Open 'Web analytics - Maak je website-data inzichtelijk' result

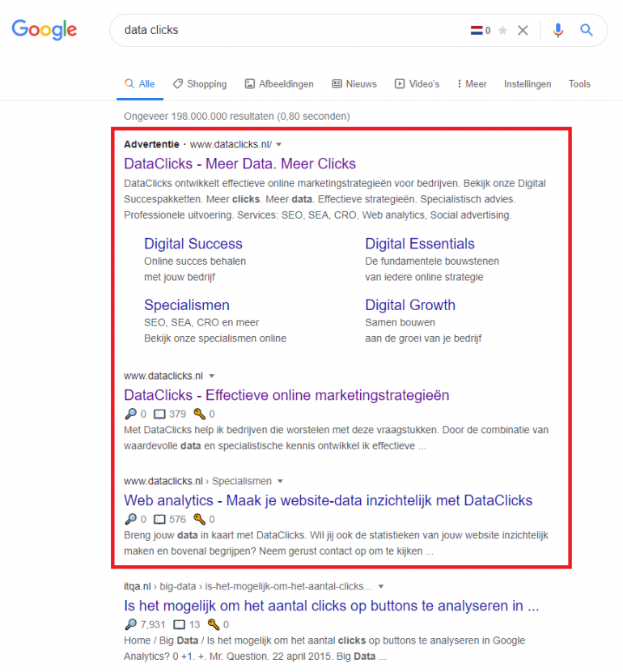(328, 500)
